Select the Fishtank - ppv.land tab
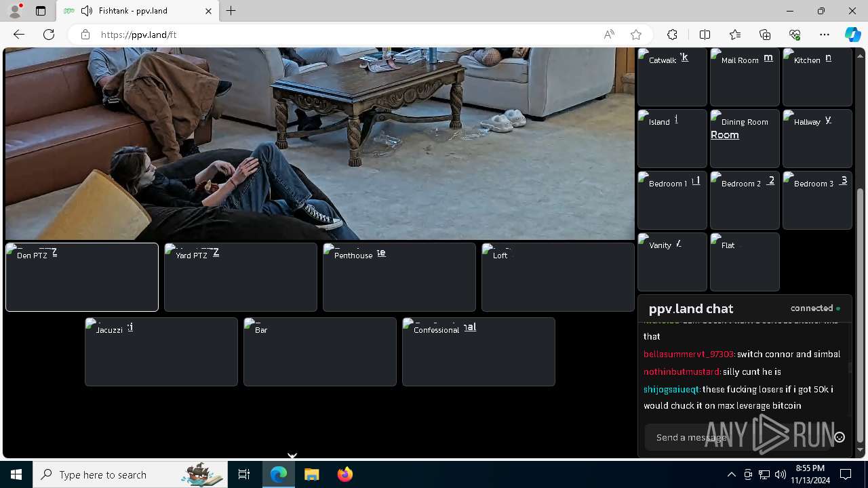Image resolution: width=868 pixels, height=488 pixels. (137, 11)
